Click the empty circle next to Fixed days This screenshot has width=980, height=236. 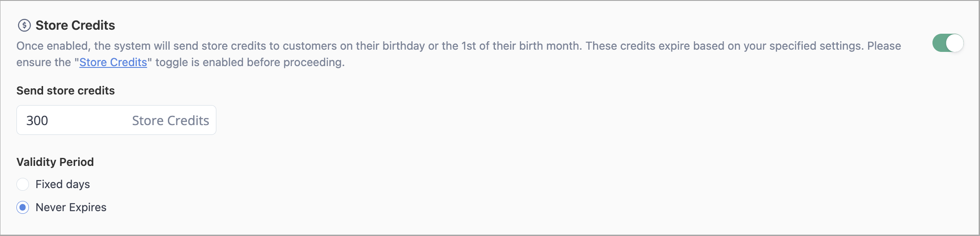coord(23,184)
